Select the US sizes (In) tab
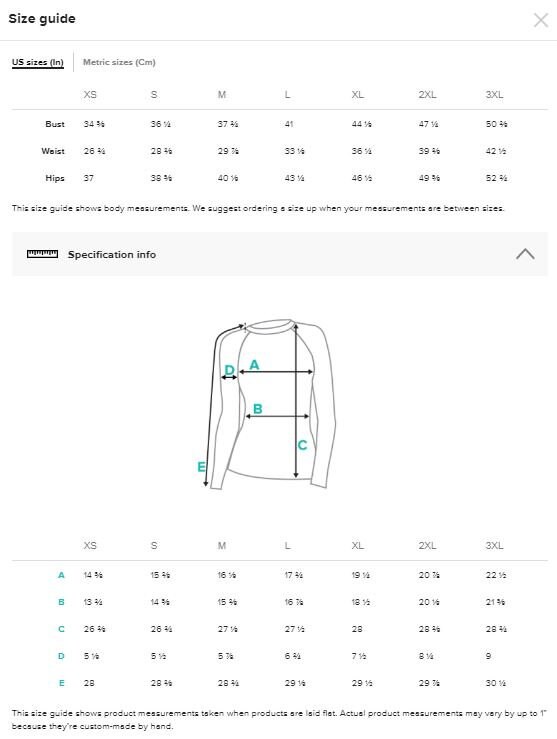Image resolution: width=557 pixels, height=739 pixels. [38, 62]
